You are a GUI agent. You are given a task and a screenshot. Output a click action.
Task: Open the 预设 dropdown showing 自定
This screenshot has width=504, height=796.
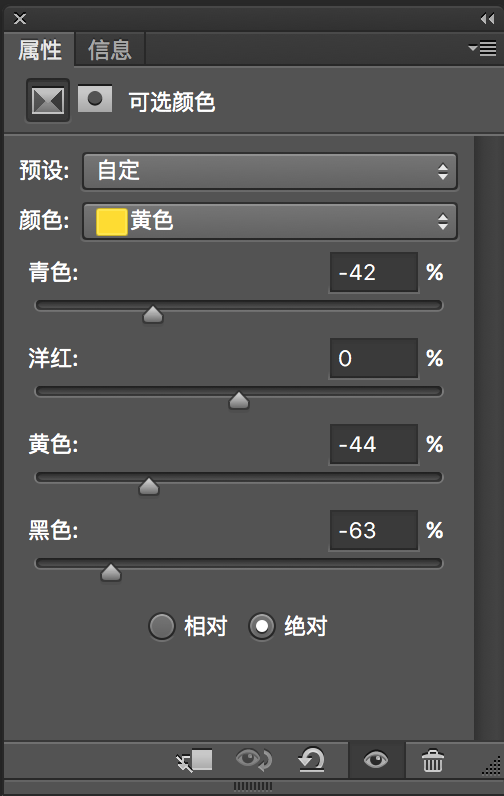click(270, 171)
